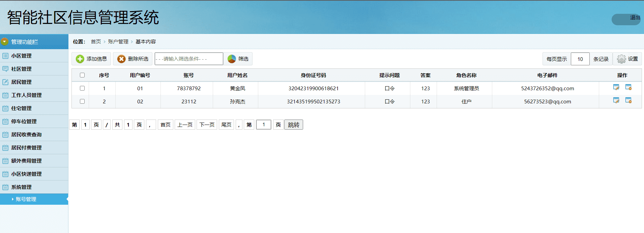Click the 系统管理员 role cell
The width and height of the screenshot is (644, 233).
coord(466,89)
